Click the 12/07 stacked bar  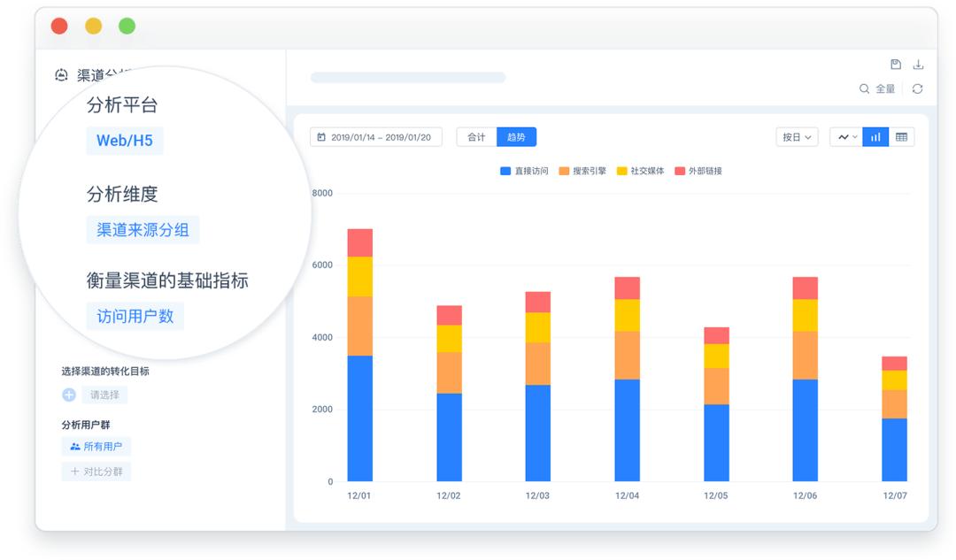pos(894,418)
